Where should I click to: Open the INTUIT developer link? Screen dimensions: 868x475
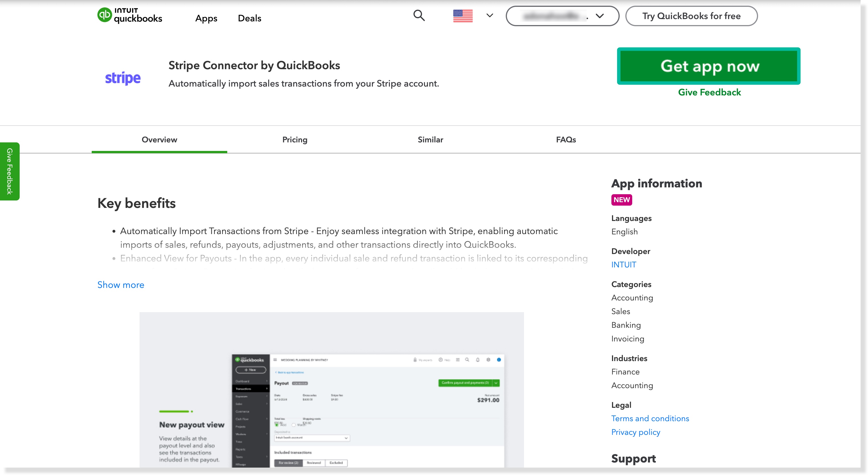point(623,265)
